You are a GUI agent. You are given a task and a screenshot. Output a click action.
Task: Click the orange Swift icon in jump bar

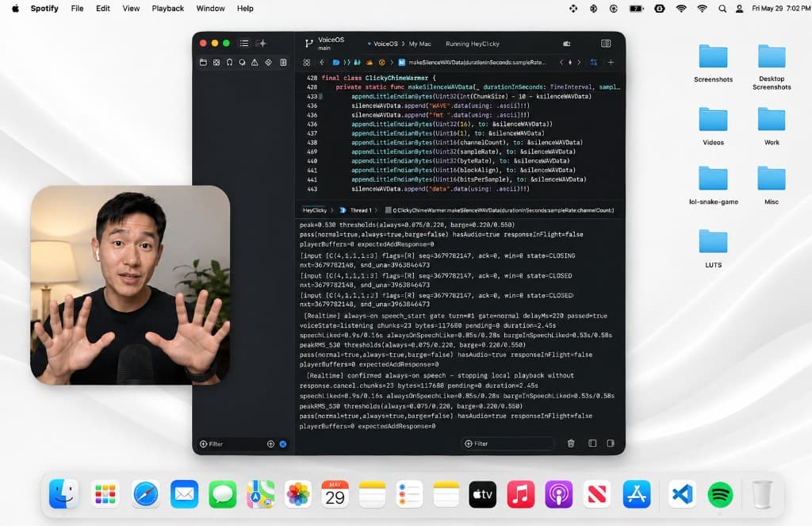click(370, 62)
